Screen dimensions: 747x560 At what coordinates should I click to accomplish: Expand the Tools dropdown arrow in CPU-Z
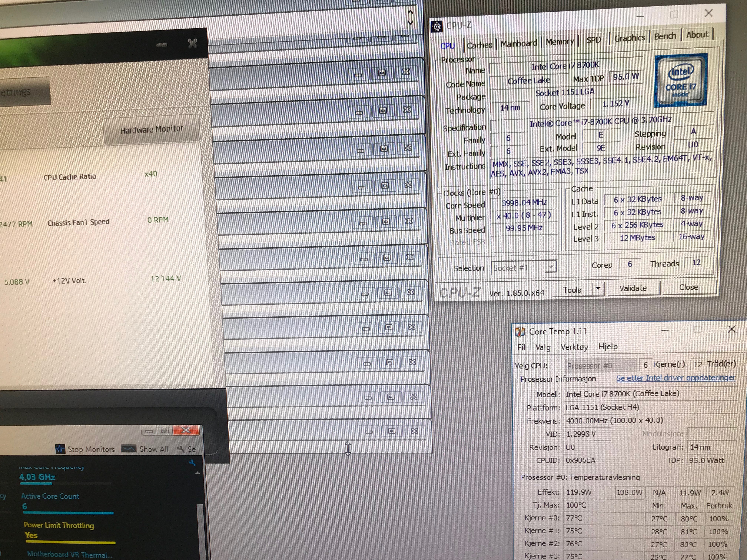pos(598,289)
